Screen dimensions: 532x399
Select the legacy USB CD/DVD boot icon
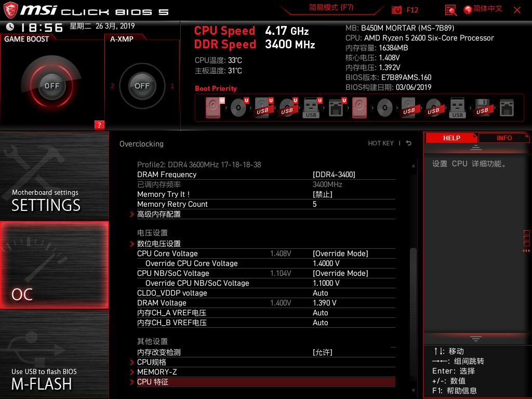434,108
